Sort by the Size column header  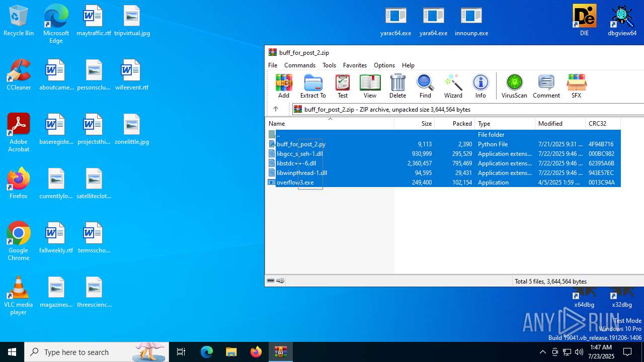coord(415,123)
